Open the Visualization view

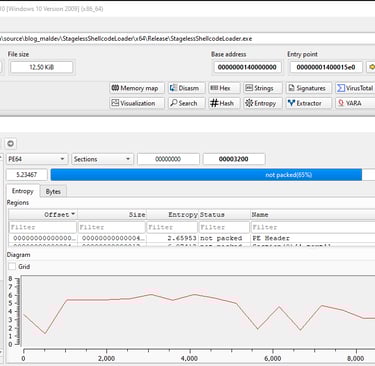[x=137, y=103]
